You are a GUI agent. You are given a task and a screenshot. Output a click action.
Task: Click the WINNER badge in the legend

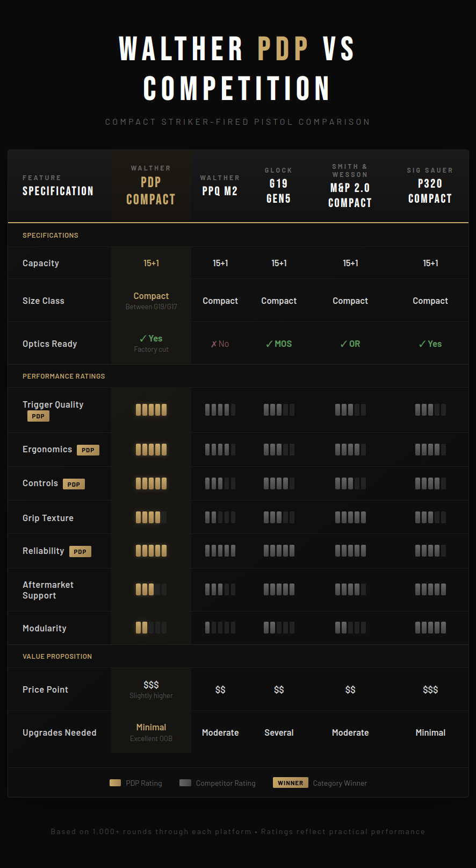click(x=291, y=782)
